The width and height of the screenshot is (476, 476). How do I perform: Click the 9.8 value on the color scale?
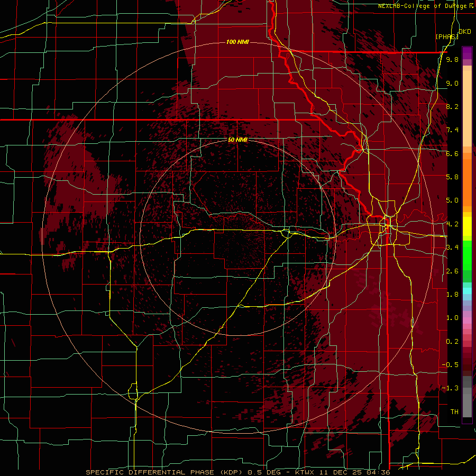point(452,60)
